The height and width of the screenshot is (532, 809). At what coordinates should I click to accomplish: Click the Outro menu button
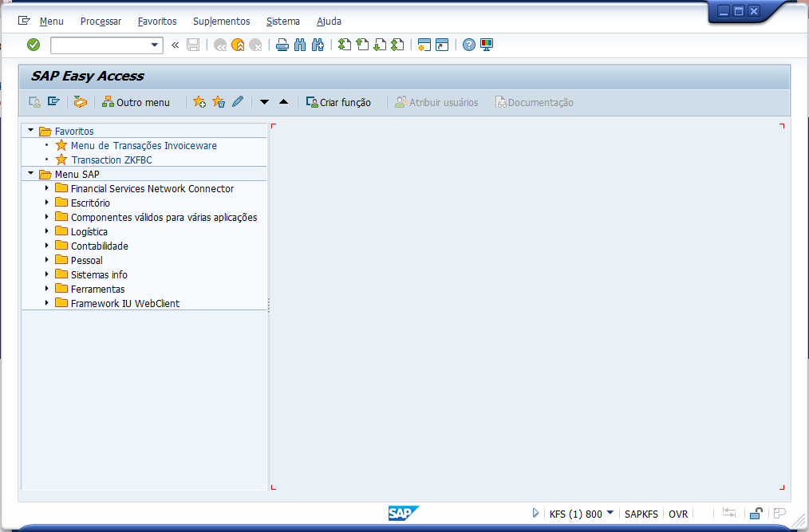pyautogui.click(x=136, y=102)
